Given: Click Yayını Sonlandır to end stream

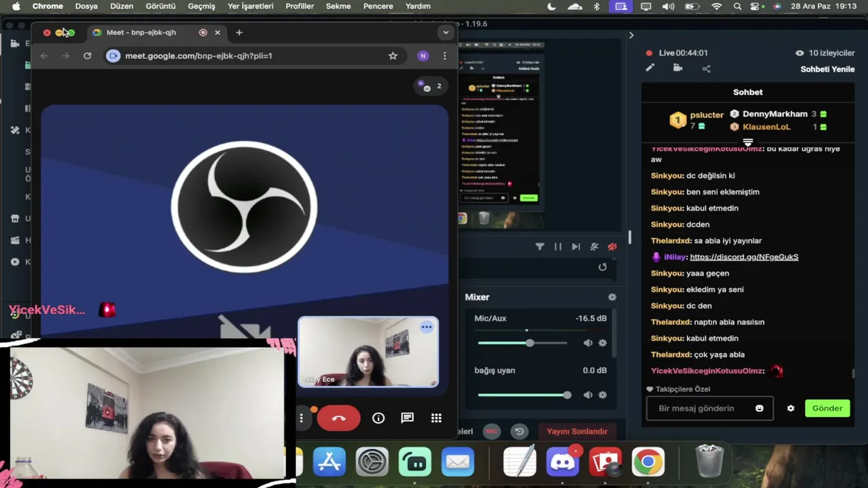Looking at the screenshot, I should tap(577, 431).
